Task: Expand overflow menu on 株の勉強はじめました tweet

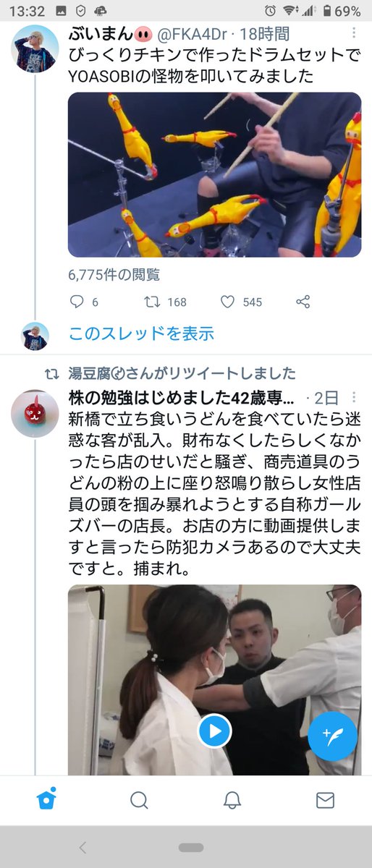Action: click(x=353, y=398)
